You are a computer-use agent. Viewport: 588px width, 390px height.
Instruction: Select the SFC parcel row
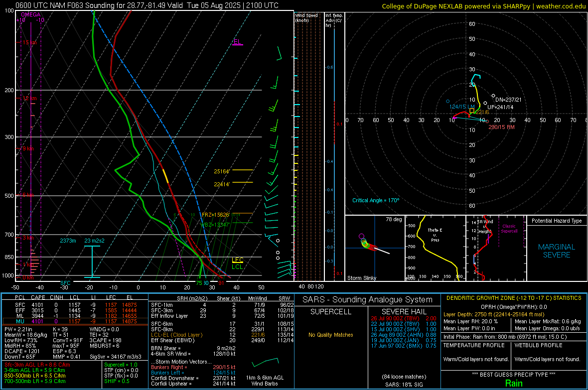pyautogui.click(x=75, y=305)
